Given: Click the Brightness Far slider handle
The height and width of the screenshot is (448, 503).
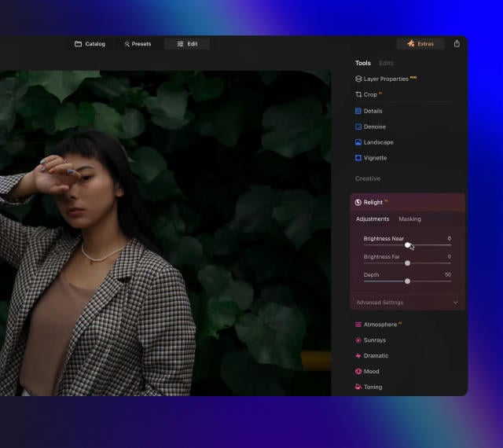Looking at the screenshot, I should (x=407, y=263).
